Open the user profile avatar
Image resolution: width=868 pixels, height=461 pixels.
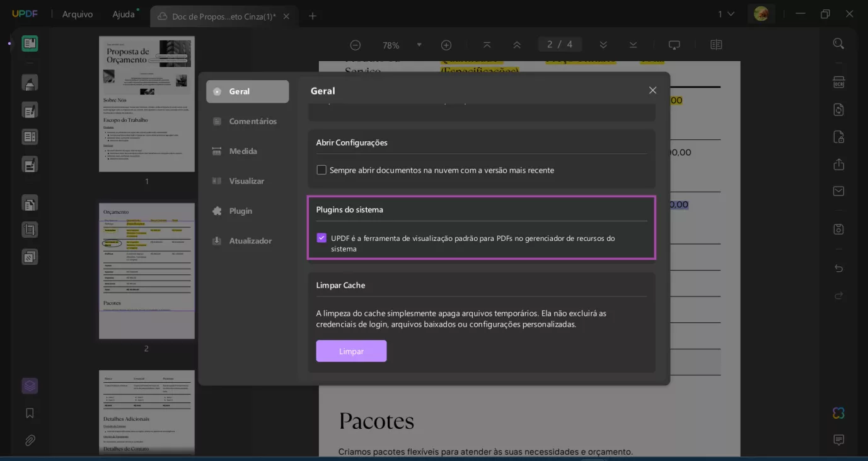(x=761, y=14)
